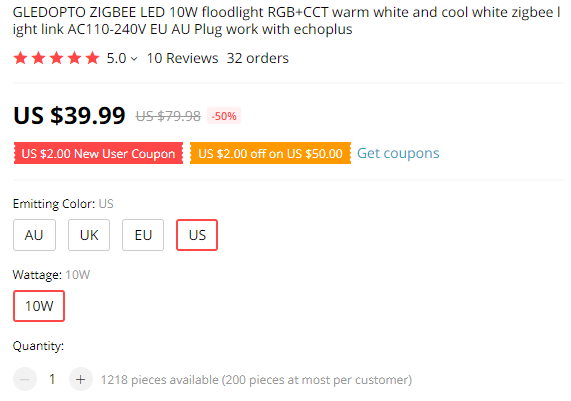Click the third rating star icon
This screenshot has width=571, height=401.
[x=56, y=58]
